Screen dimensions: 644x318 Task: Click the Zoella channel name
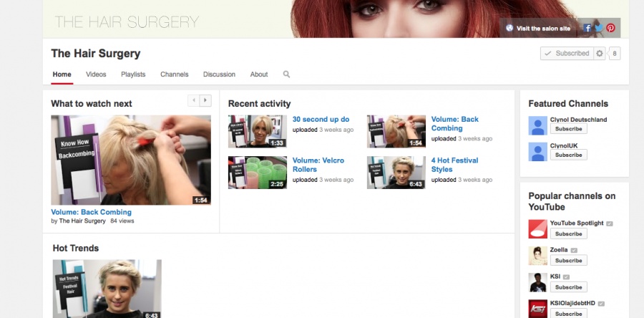click(559, 250)
